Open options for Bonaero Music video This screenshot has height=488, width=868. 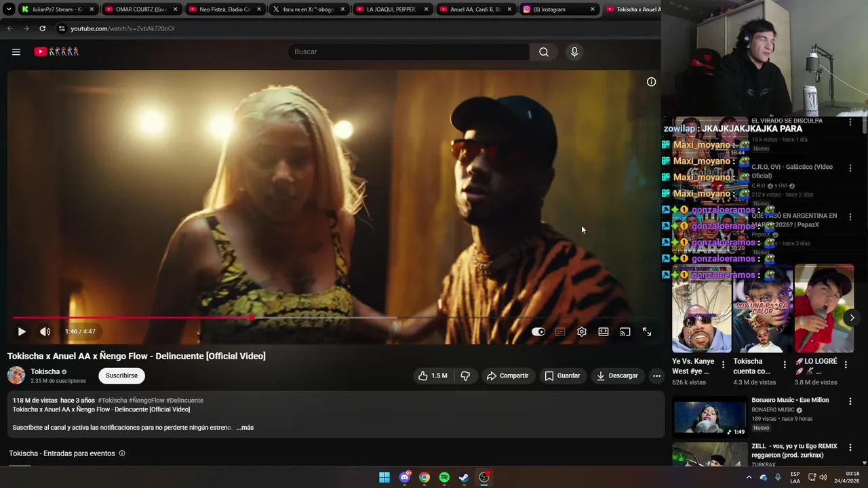pyautogui.click(x=850, y=401)
